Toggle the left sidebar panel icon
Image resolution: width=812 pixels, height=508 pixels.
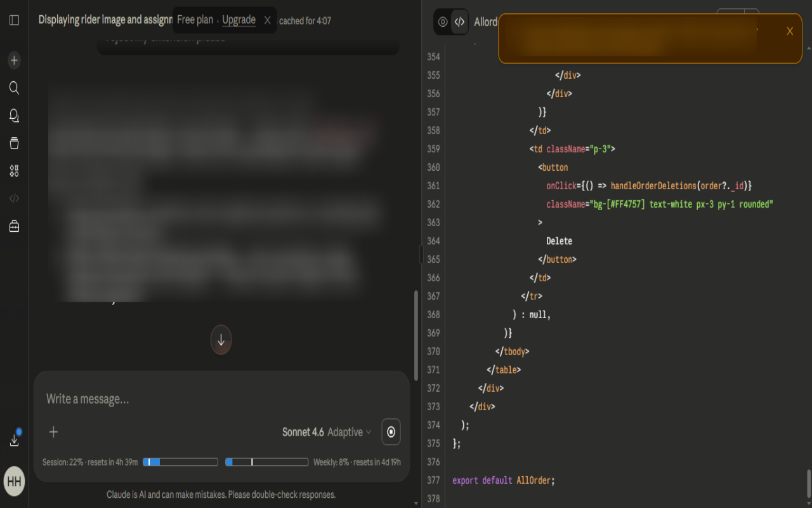coord(14,20)
